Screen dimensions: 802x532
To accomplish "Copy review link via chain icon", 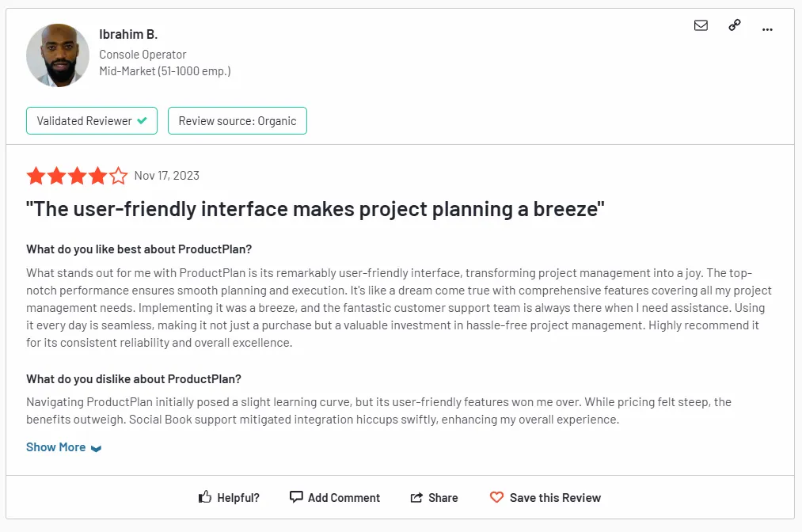I will click(735, 25).
